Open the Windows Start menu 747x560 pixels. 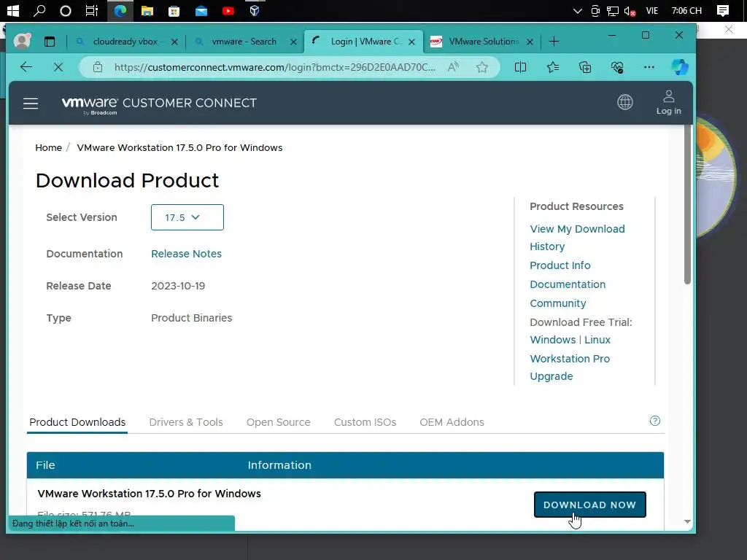click(13, 10)
